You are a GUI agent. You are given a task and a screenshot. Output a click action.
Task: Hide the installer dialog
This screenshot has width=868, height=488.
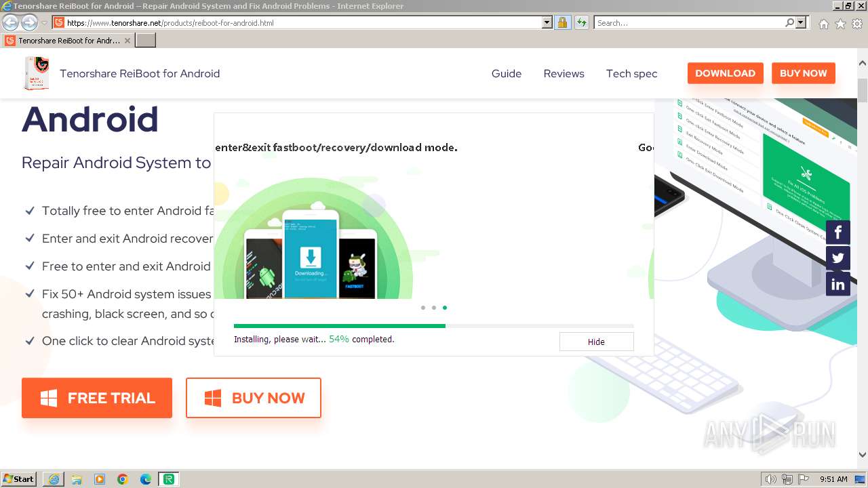596,342
